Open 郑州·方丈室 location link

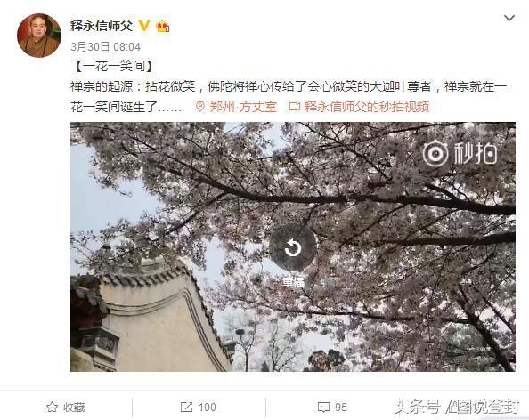[x=243, y=107]
